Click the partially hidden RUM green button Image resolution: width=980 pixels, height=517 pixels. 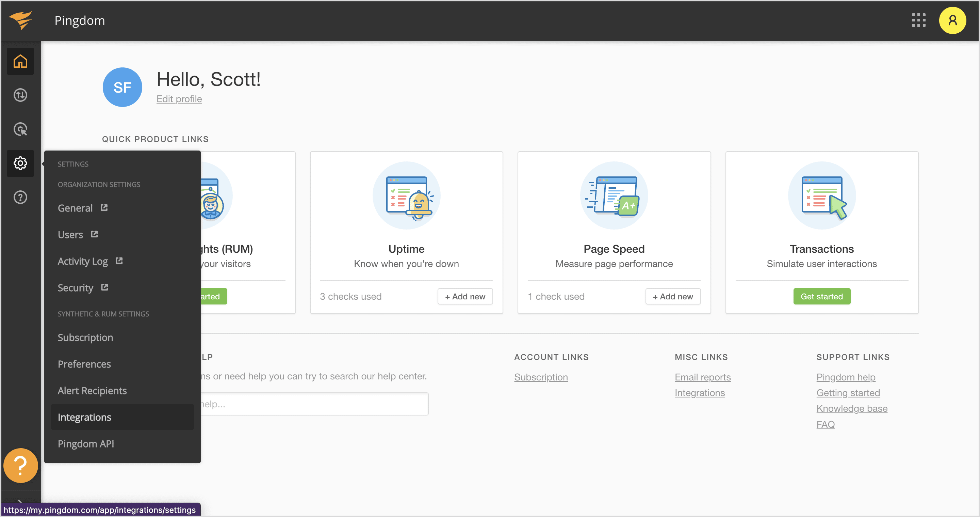(x=214, y=296)
